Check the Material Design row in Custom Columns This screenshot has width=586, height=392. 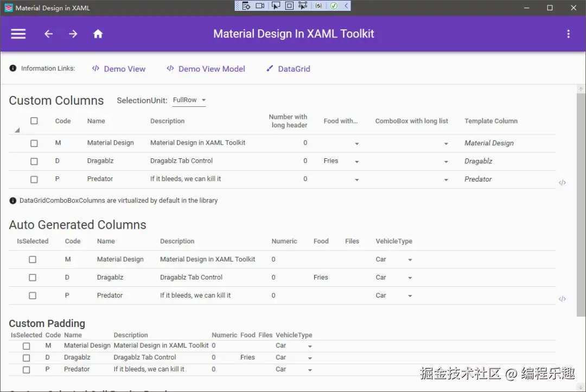coord(34,143)
